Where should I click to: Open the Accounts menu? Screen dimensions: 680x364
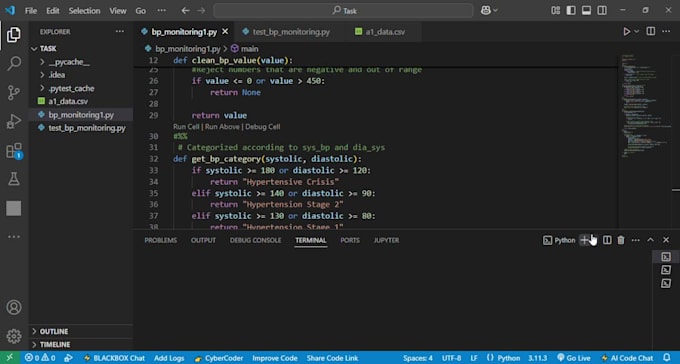[13, 307]
